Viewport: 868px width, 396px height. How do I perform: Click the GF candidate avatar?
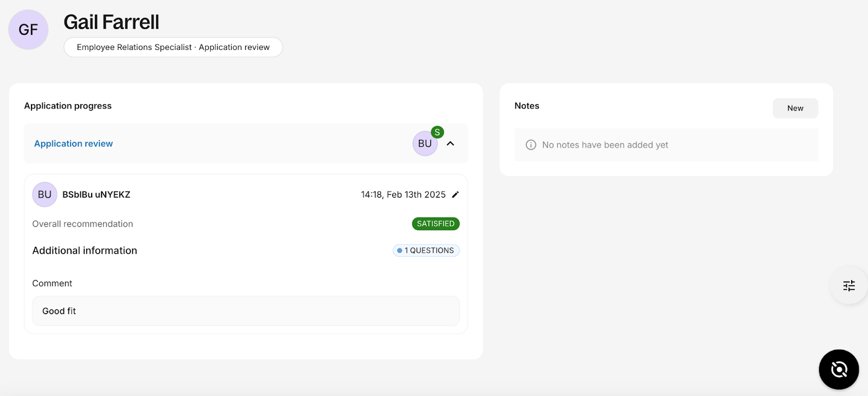point(28,29)
